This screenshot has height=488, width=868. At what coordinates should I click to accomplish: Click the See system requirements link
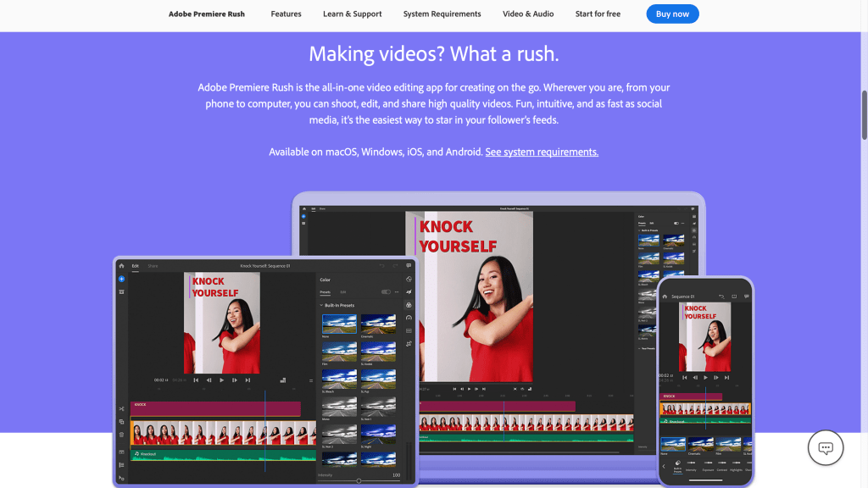(x=542, y=152)
